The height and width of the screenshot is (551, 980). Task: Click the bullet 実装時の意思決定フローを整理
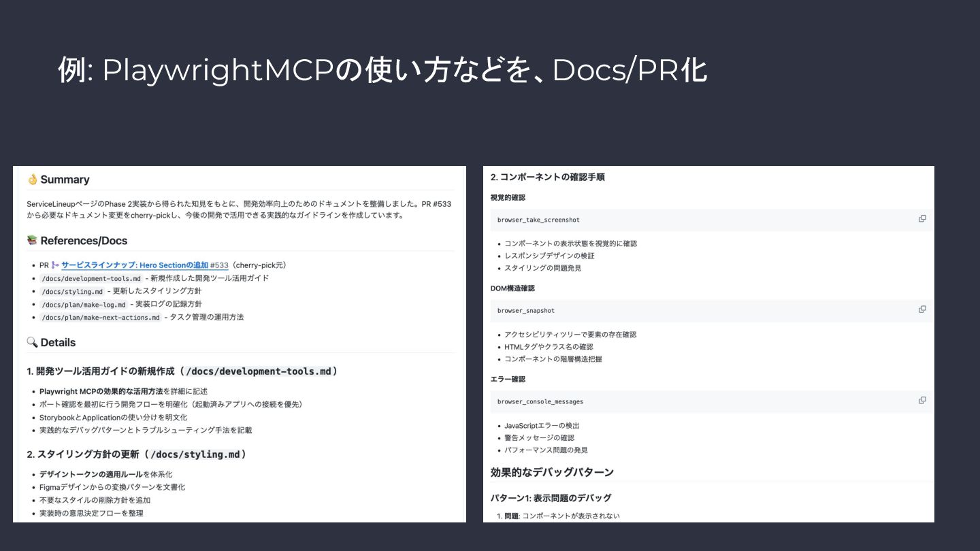click(91, 513)
